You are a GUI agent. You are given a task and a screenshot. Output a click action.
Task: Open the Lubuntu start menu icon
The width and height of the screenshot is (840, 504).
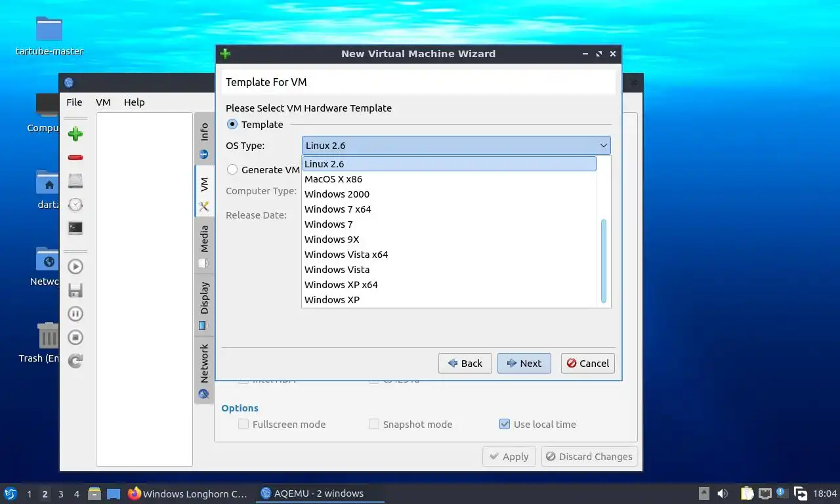tap(10, 493)
